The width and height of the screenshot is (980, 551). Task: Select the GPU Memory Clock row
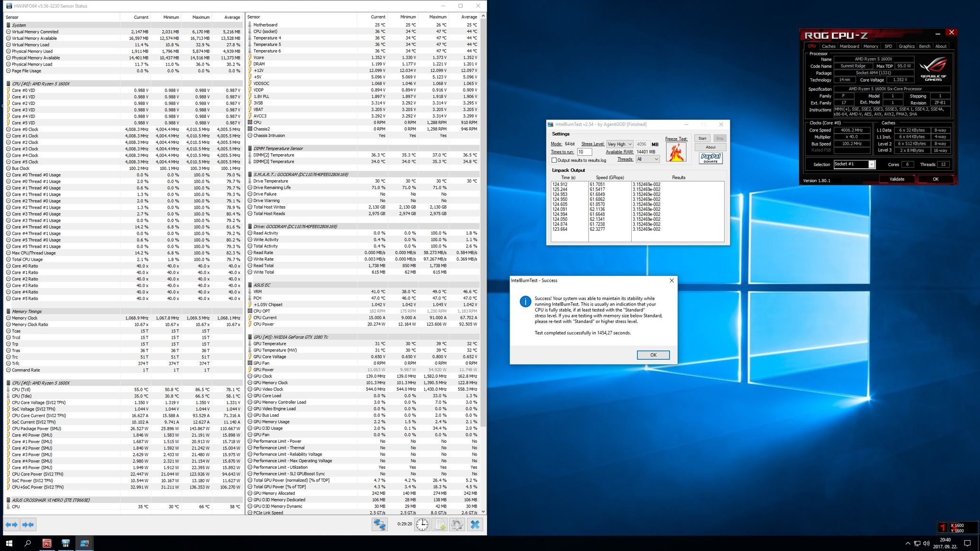coord(363,383)
